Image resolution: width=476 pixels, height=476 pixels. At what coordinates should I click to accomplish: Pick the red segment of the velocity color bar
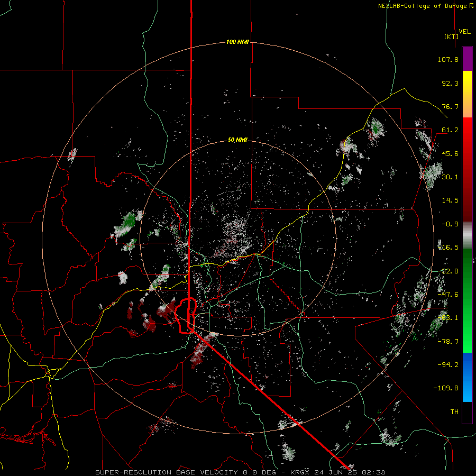coord(467,169)
